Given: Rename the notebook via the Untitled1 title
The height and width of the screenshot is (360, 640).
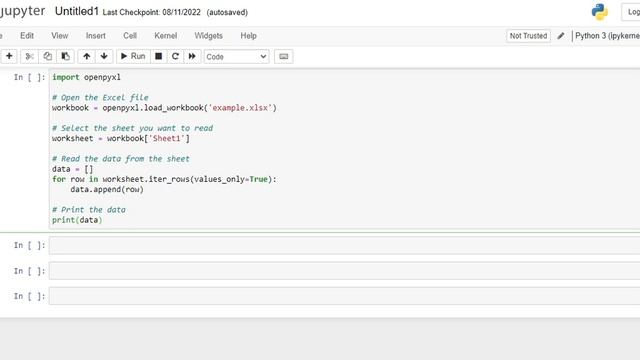Looking at the screenshot, I should coord(77,11).
